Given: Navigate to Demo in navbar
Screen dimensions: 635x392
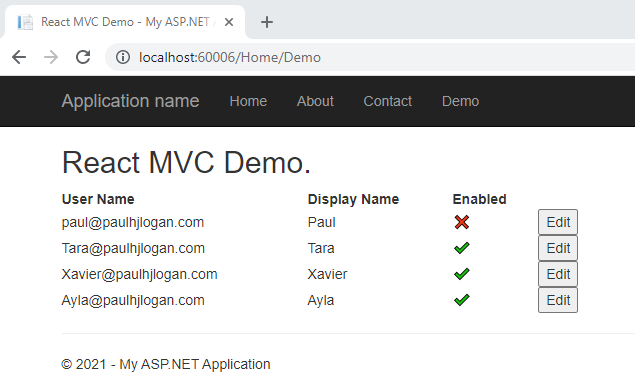Looking at the screenshot, I should pyautogui.click(x=460, y=101).
